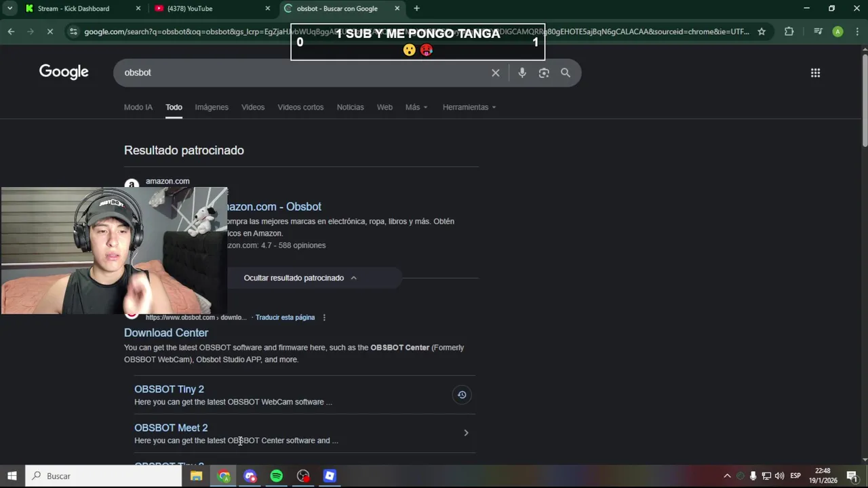Open a new browser tab
The width and height of the screenshot is (868, 488).
pyautogui.click(x=416, y=8)
